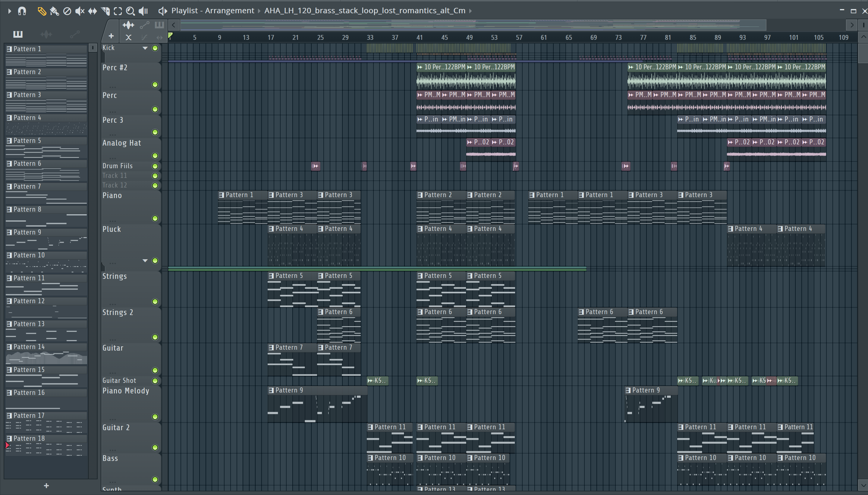
Task: Select the Paint brush tool
Action: [54, 11]
